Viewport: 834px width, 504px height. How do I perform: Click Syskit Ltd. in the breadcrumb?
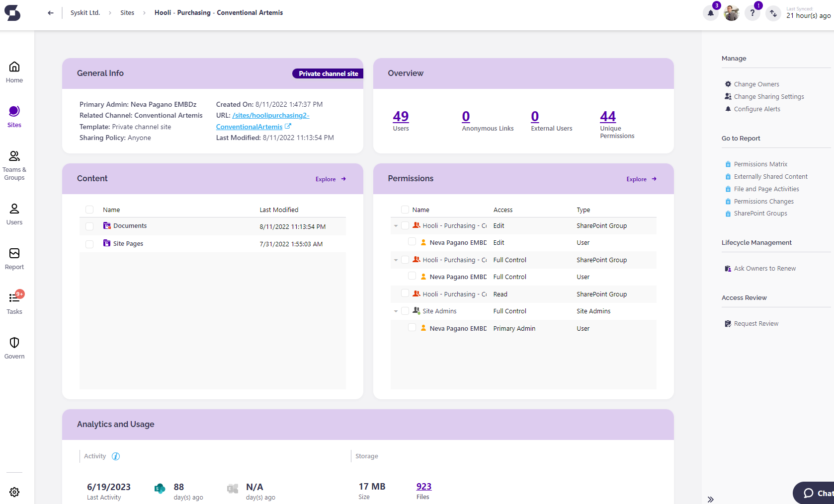tap(84, 12)
